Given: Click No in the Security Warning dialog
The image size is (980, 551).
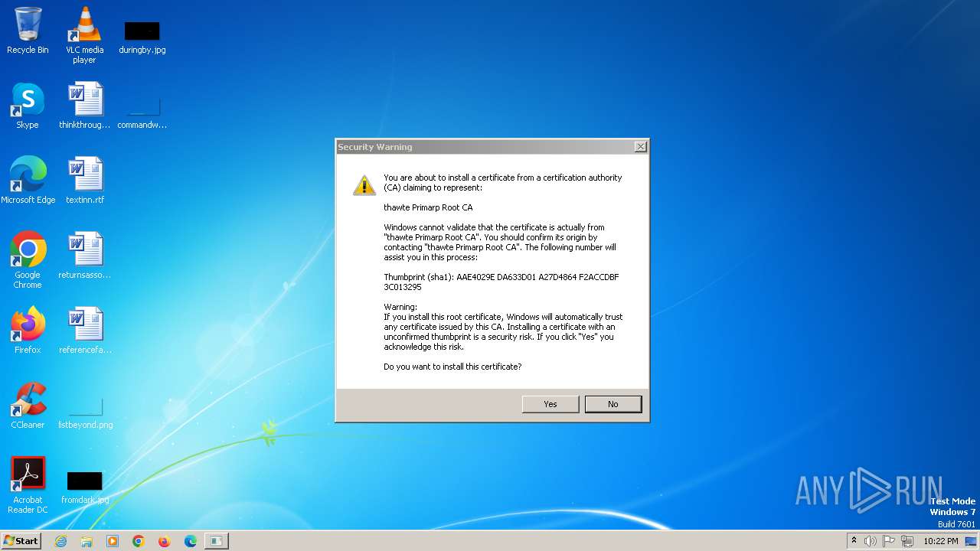Looking at the screenshot, I should (x=613, y=404).
